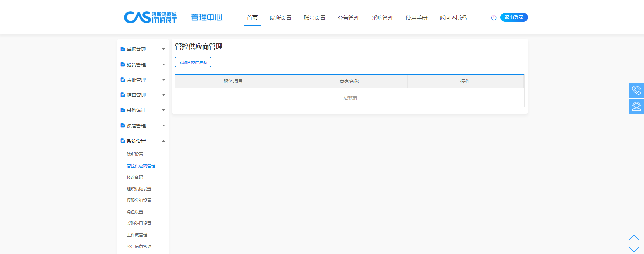The image size is (644, 254).
Task: Expand the 审批管理 dropdown arrow
Action: 164,80
